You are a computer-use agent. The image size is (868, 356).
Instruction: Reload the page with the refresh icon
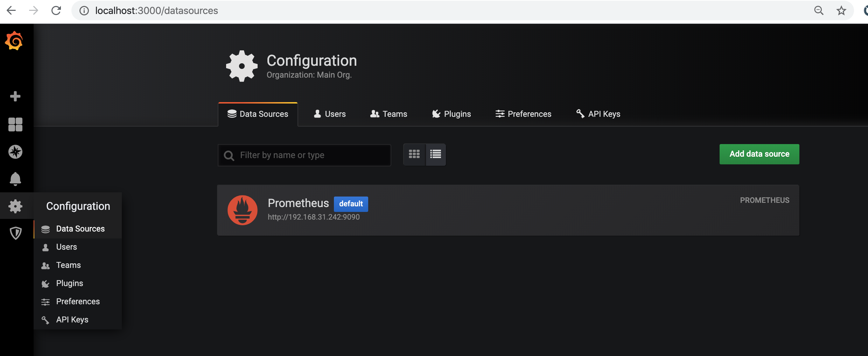pos(56,10)
